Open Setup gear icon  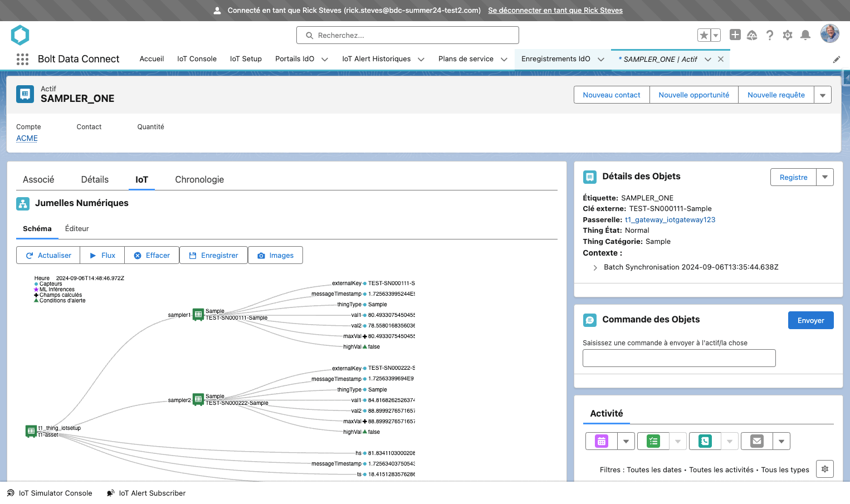[x=788, y=35]
